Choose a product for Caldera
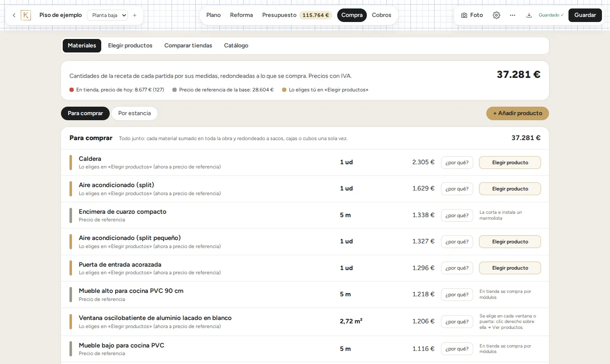The height and width of the screenshot is (364, 610). click(x=510, y=163)
